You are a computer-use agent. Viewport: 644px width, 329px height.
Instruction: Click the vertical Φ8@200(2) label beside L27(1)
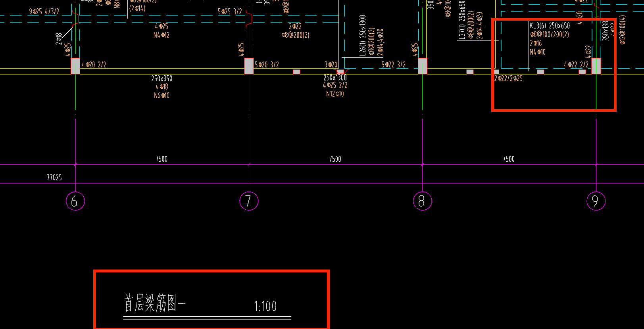tap(471, 25)
